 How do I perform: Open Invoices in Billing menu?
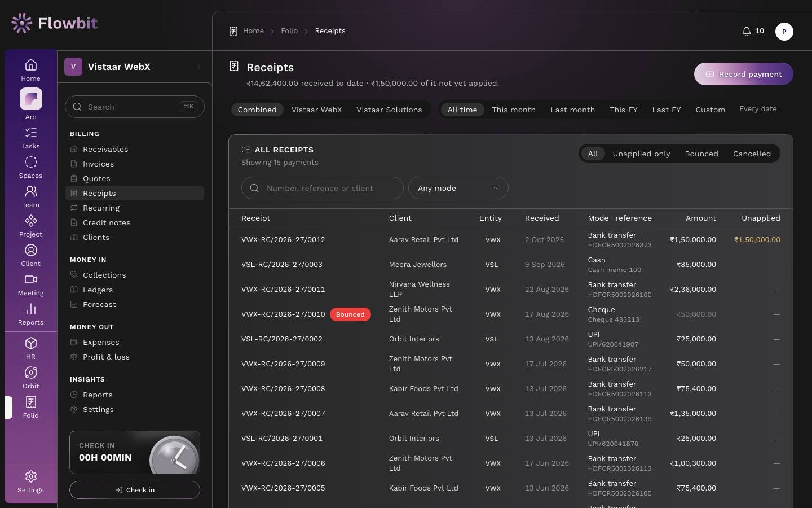click(x=135, y=164)
